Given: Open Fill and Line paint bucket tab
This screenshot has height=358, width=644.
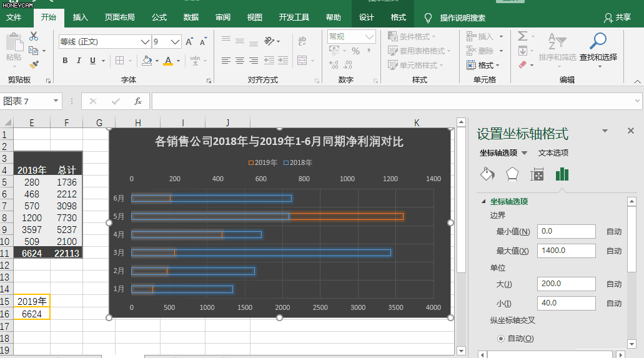Looking at the screenshot, I should click(487, 174).
